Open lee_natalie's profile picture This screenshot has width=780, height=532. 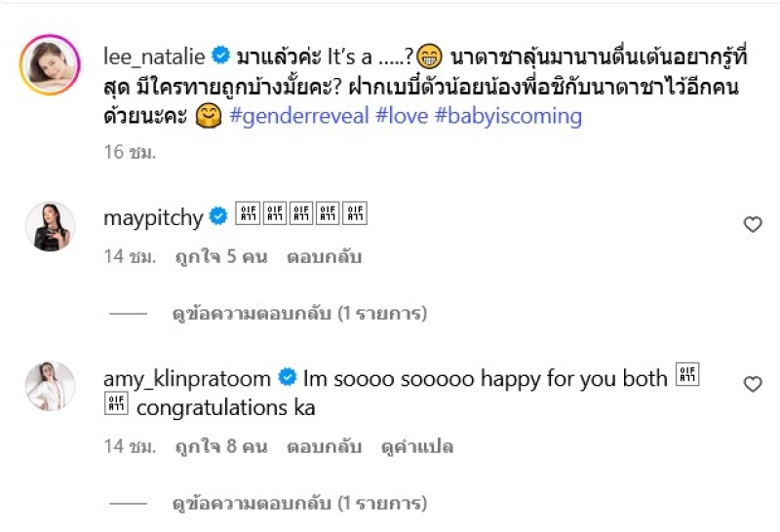click(50, 65)
